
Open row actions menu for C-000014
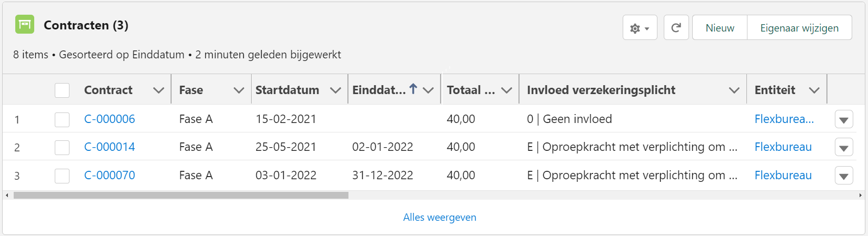pyautogui.click(x=843, y=148)
